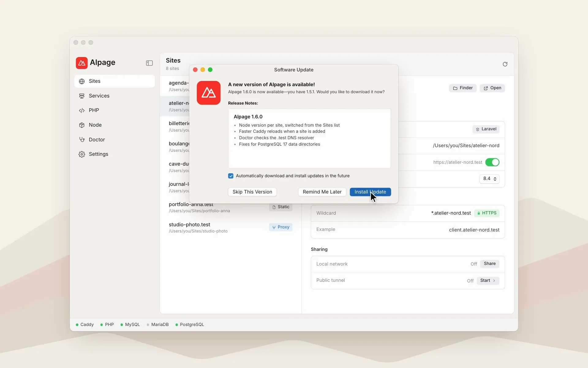The height and width of the screenshot is (368, 588).
Task: Open the site with the Open button
Action: [492, 88]
